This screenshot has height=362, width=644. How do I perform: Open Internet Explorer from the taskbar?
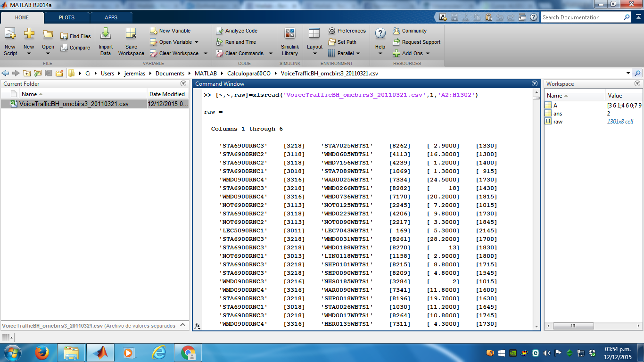click(x=159, y=353)
